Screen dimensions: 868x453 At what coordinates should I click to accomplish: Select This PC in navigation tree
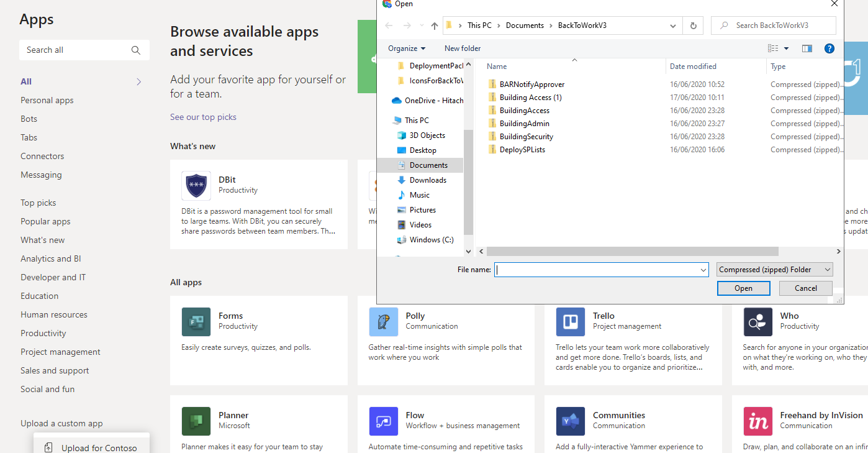point(410,121)
